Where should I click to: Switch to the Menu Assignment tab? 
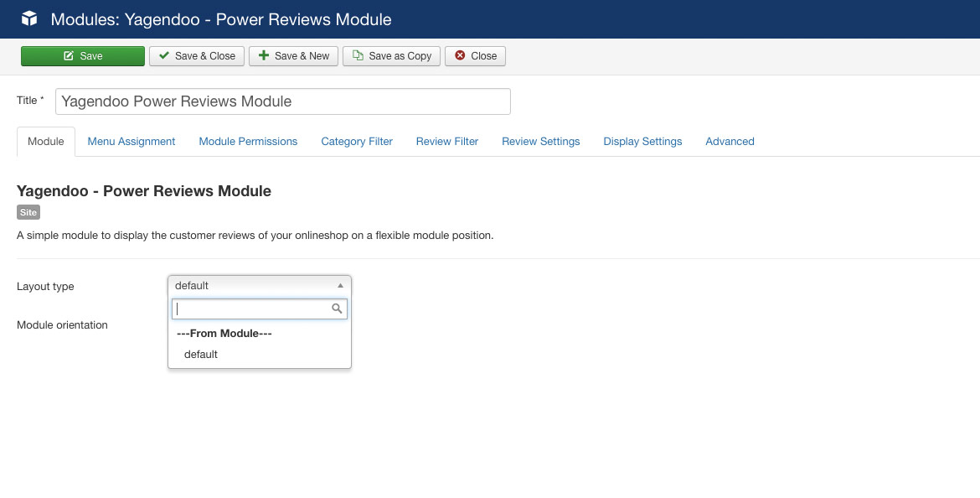(132, 142)
